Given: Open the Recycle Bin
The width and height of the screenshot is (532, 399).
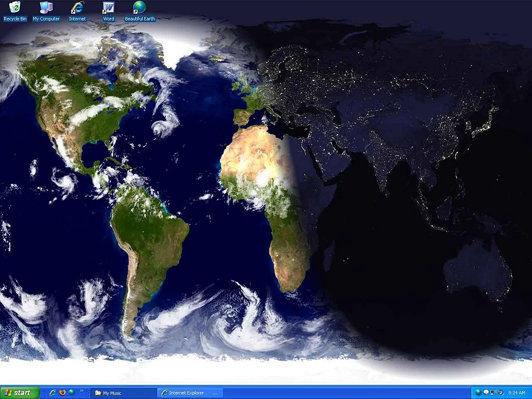Looking at the screenshot, I should 15,7.
